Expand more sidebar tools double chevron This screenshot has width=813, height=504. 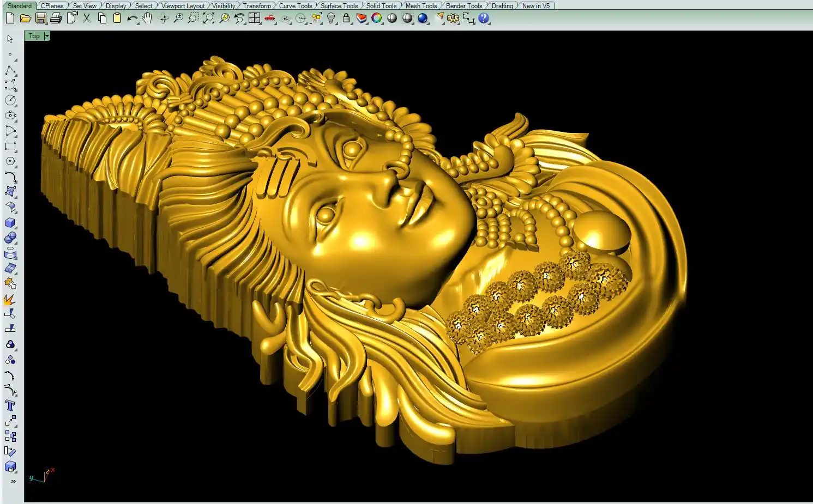point(13,481)
